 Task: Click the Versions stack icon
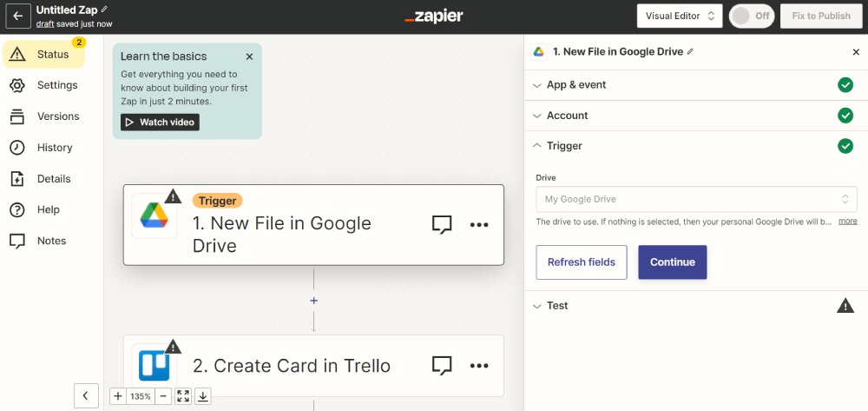(x=17, y=116)
